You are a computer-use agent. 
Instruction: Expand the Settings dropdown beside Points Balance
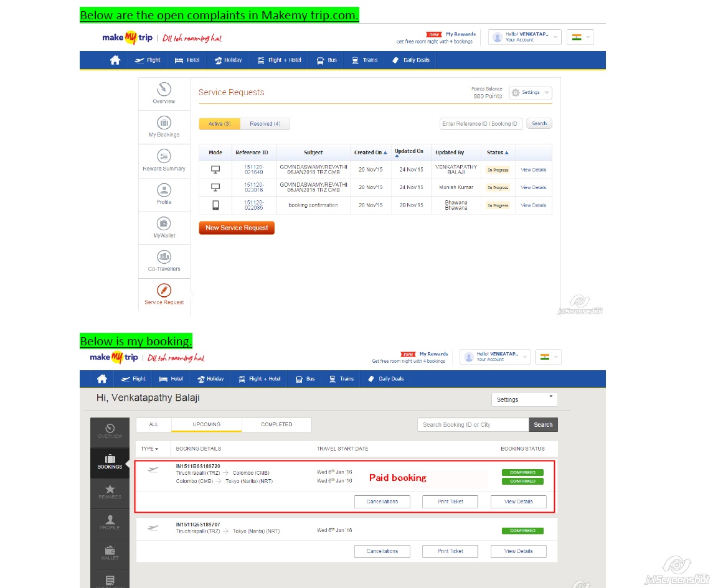pos(531,93)
